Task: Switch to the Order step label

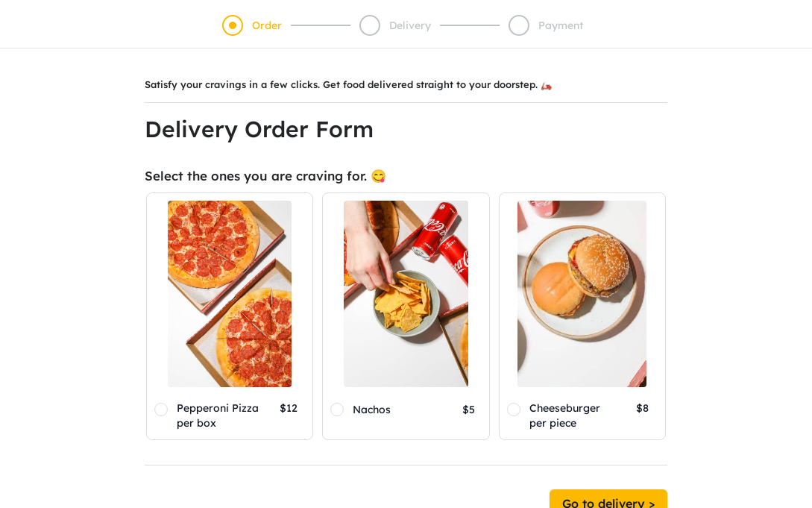Action: [x=267, y=25]
